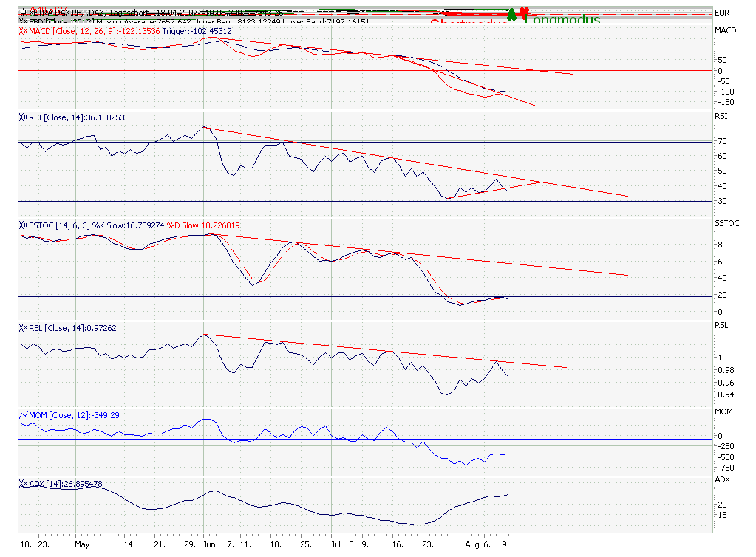
Task: Click the red Shortmodus marker icon
Action: click(x=522, y=14)
